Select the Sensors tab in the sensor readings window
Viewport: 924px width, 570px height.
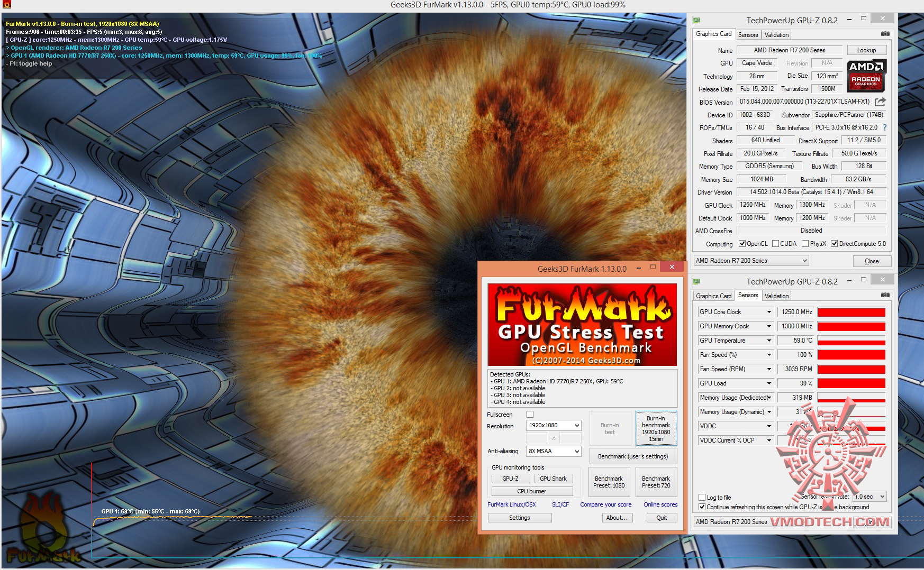pyautogui.click(x=748, y=295)
